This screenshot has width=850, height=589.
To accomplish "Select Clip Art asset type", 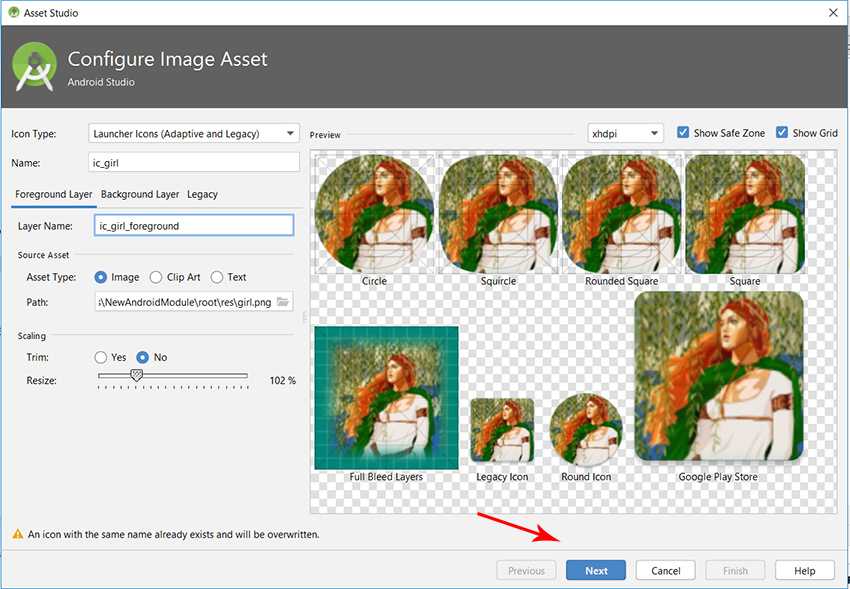I will point(156,278).
